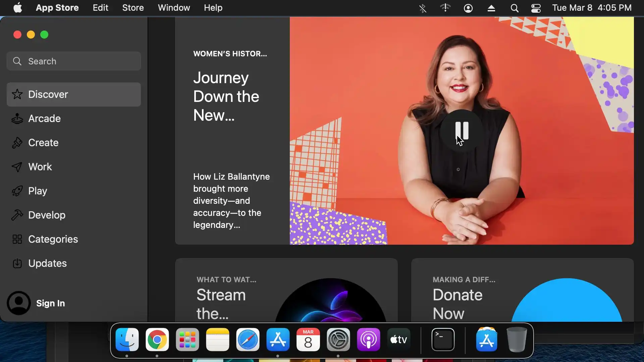Open the Categories grid icon
The height and width of the screenshot is (362, 644).
pos(17,239)
